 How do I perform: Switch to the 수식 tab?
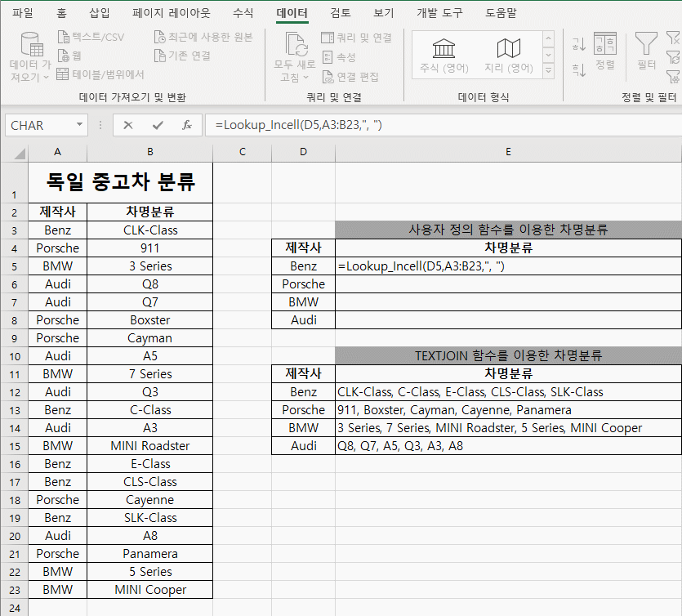point(243,13)
